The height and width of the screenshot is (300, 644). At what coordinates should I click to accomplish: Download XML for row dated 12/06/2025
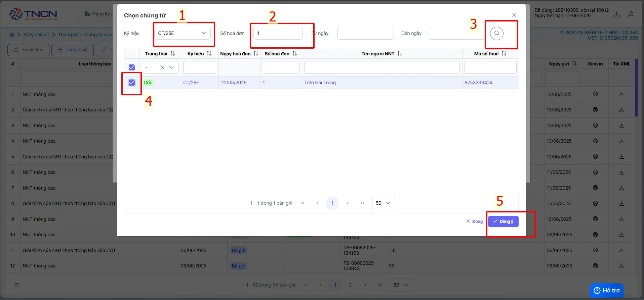[x=622, y=157]
